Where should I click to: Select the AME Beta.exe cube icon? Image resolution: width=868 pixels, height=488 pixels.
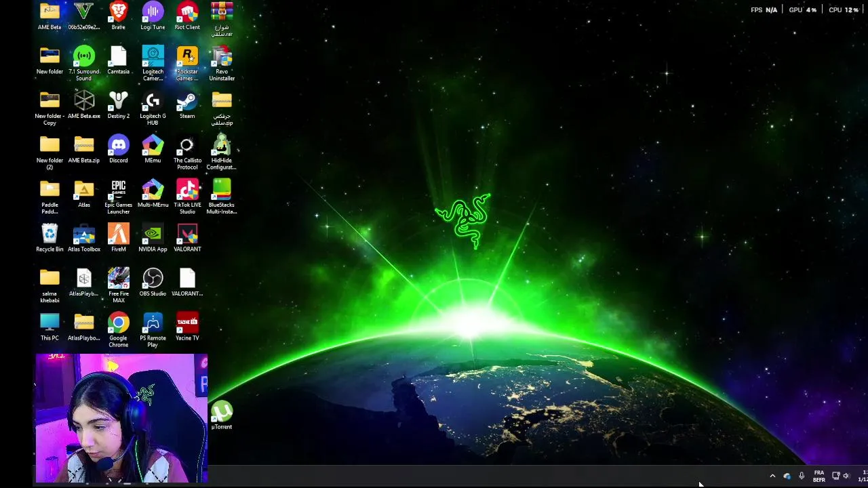click(x=84, y=105)
